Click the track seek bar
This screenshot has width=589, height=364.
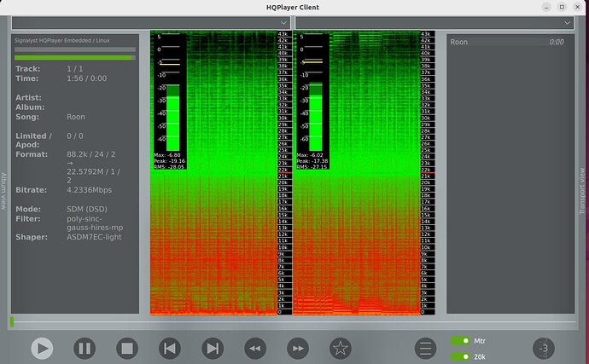[x=293, y=322]
